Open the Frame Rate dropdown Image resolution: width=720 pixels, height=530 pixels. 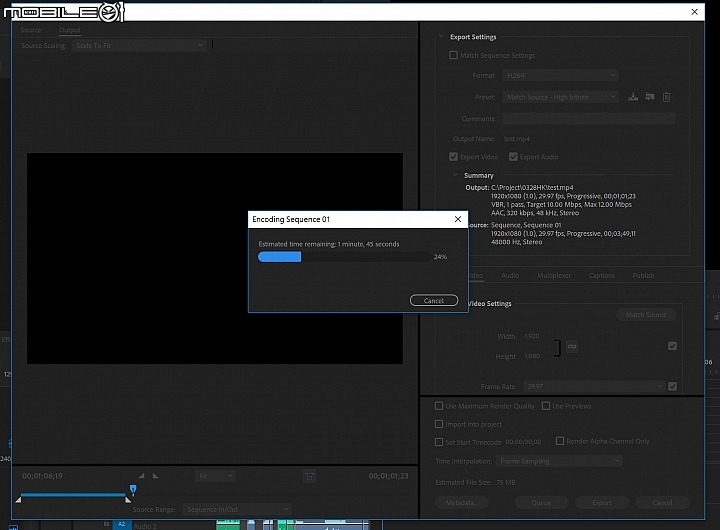(595, 387)
